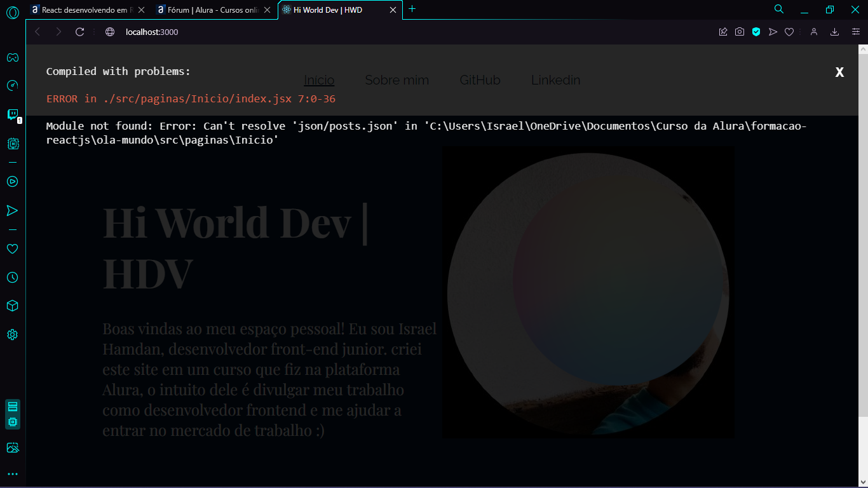This screenshot has height=488, width=868.
Task: Go forward with the forward arrow
Action: [x=58, y=32]
